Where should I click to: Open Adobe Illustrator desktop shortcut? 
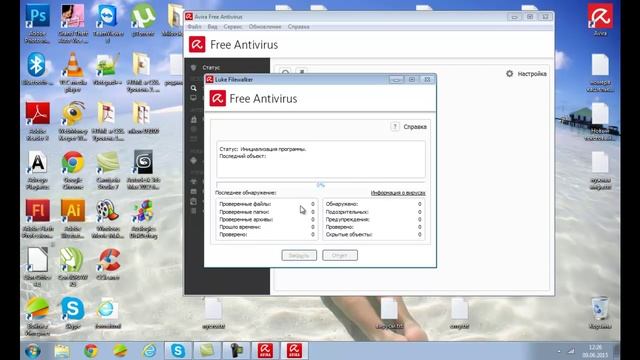73,219
